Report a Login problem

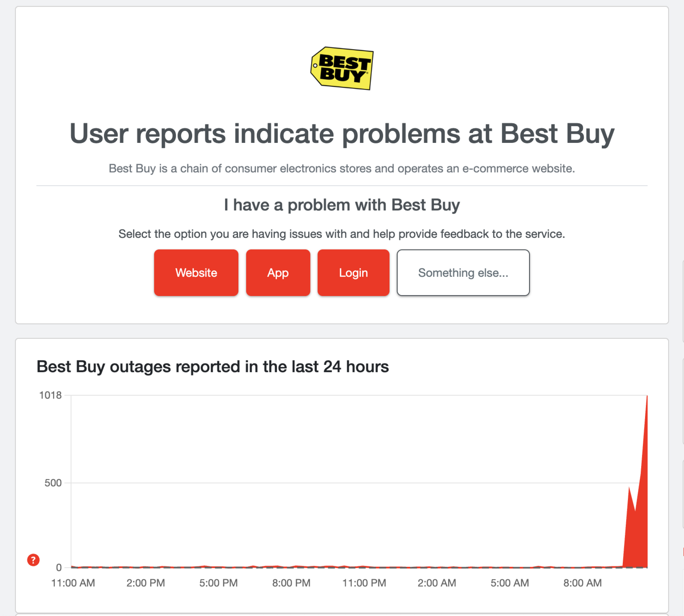tap(353, 272)
